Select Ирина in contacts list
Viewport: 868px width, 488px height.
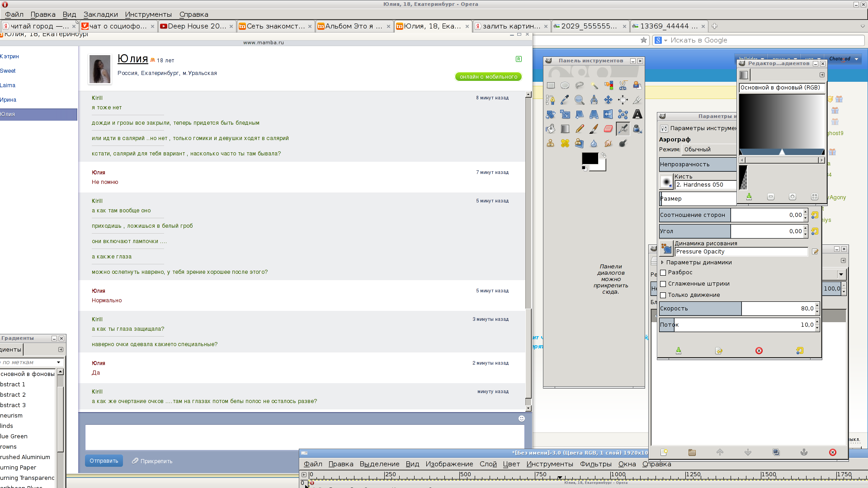pyautogui.click(x=8, y=100)
